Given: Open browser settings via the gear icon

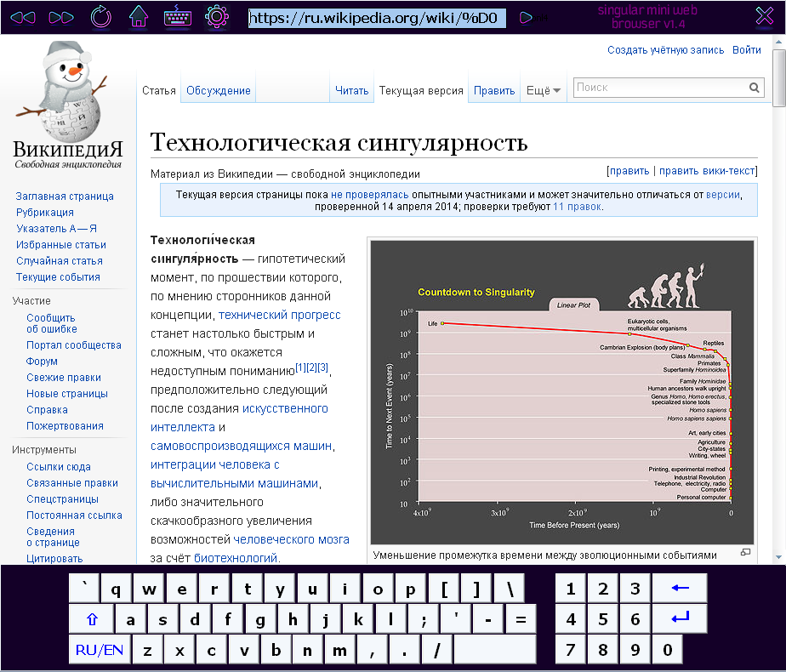Looking at the screenshot, I should coord(217,16).
